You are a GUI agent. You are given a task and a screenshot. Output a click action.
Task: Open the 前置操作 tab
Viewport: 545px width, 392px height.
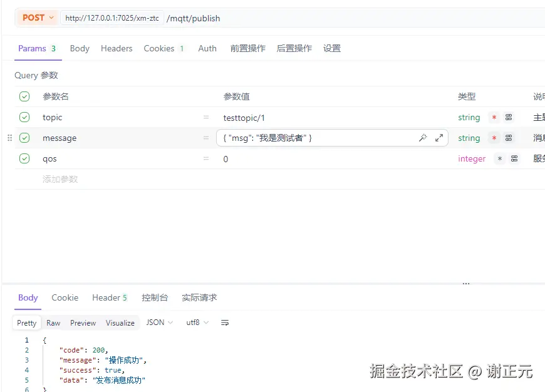tap(248, 48)
